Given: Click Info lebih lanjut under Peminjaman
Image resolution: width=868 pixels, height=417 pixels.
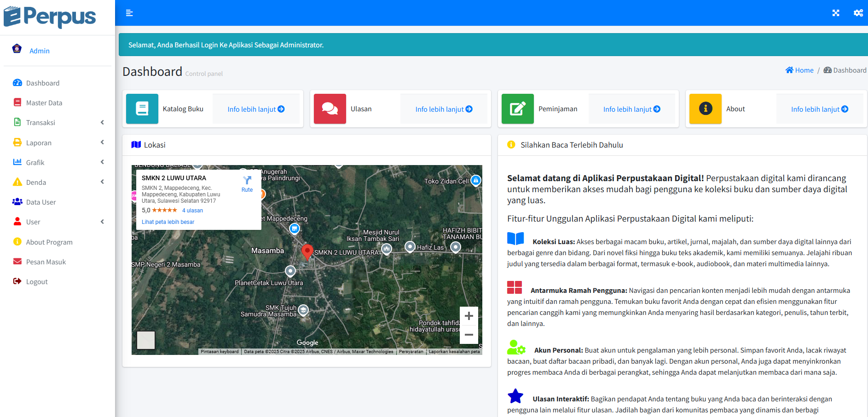Looking at the screenshot, I should (x=631, y=109).
